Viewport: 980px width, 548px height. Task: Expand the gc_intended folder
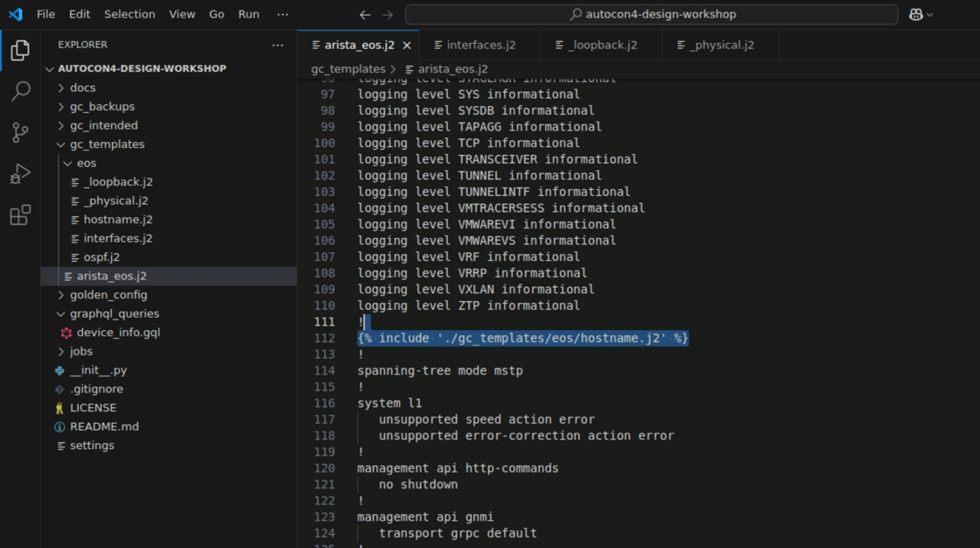pos(169,125)
